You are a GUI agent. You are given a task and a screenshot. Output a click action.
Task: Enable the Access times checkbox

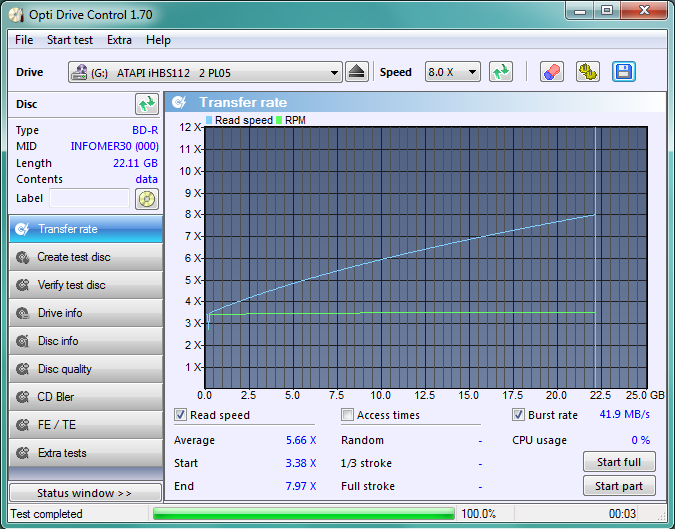click(347, 415)
